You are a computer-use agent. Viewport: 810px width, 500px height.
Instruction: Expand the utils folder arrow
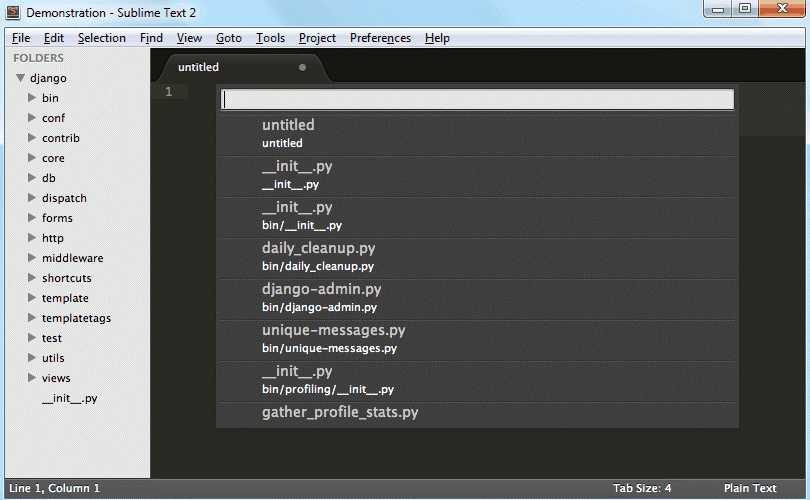32,357
